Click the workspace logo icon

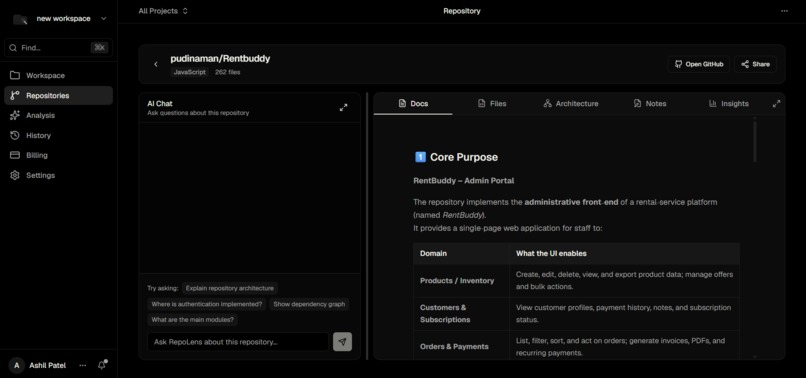(x=20, y=19)
